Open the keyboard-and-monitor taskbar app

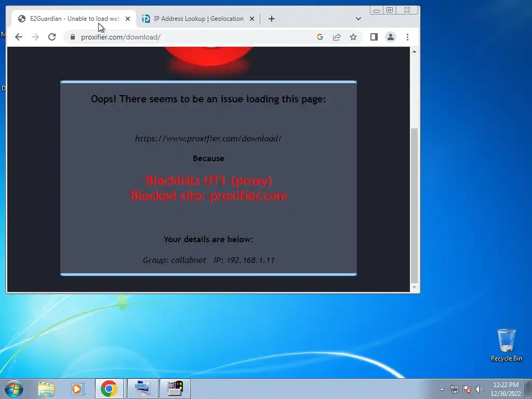(x=142, y=389)
